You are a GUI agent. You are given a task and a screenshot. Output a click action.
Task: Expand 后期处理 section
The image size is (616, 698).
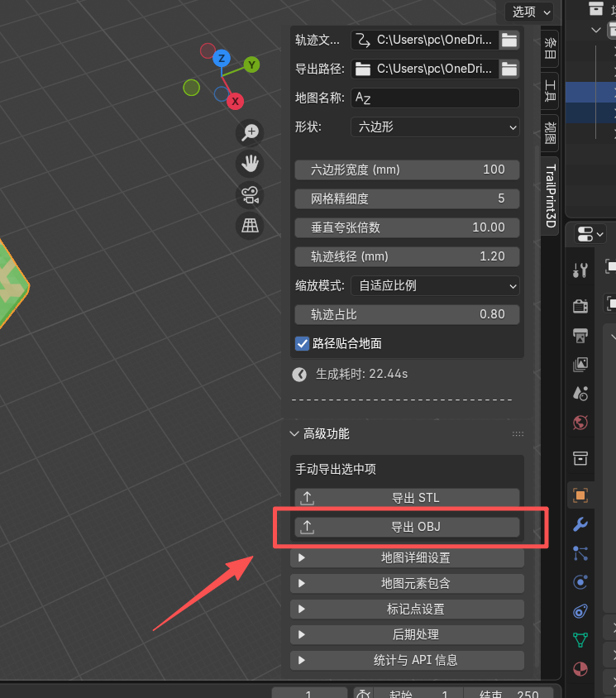pyautogui.click(x=407, y=634)
